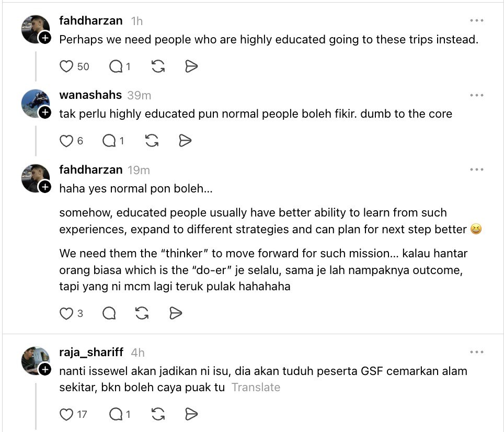Viewport: 504px width, 432px height.
Task: Like fahdharzan's comment with 3 likes
Action: 66,313
